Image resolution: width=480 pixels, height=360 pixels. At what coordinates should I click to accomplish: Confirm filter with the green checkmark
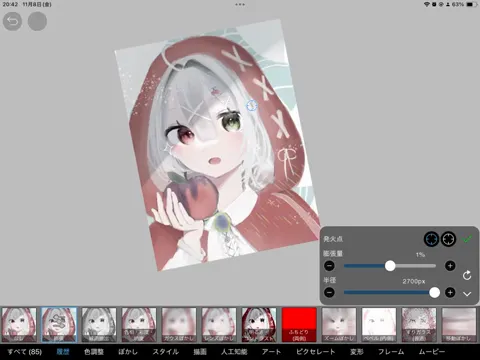click(x=467, y=239)
